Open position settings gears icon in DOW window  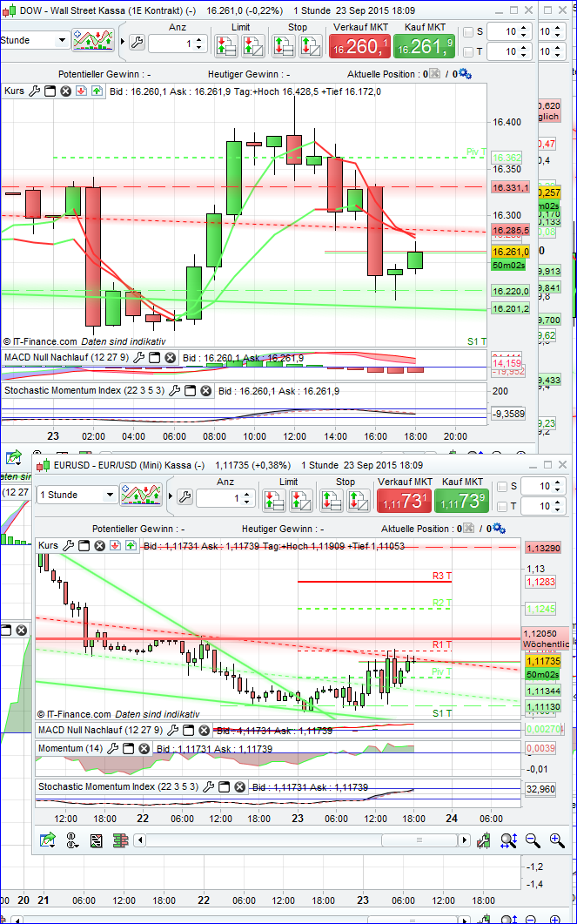(x=465, y=74)
